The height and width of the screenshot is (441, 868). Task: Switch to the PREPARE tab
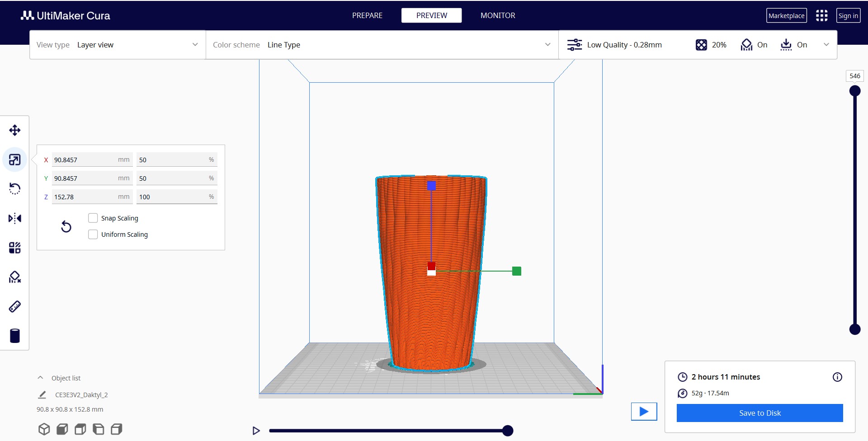click(x=367, y=15)
